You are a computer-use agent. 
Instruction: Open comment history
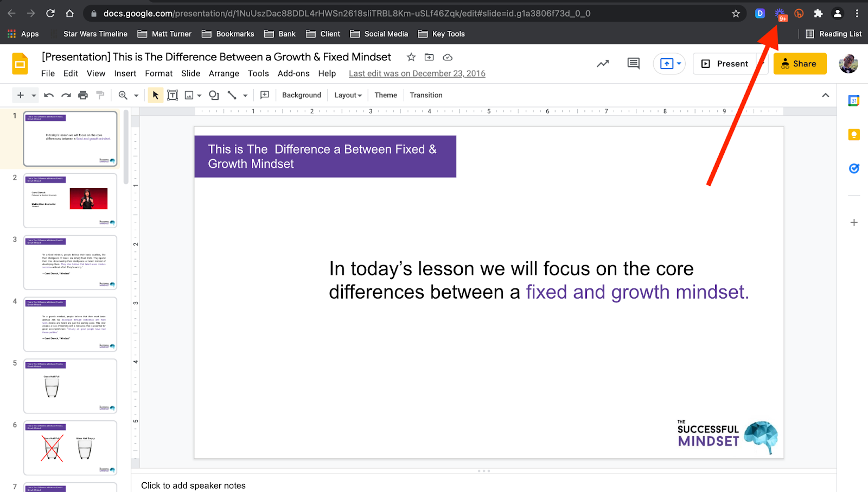633,64
